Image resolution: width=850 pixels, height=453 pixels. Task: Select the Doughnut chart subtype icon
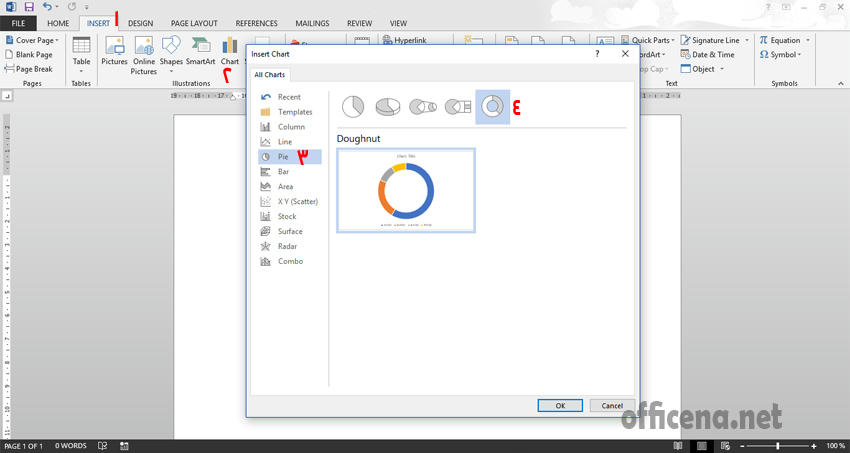[x=493, y=107]
